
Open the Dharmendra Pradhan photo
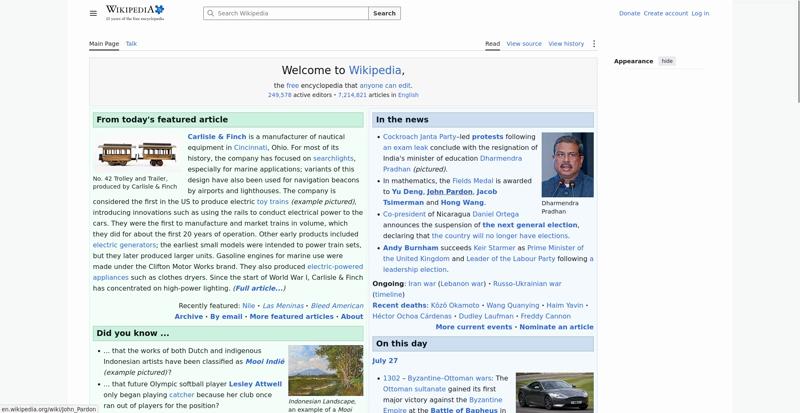tap(567, 165)
